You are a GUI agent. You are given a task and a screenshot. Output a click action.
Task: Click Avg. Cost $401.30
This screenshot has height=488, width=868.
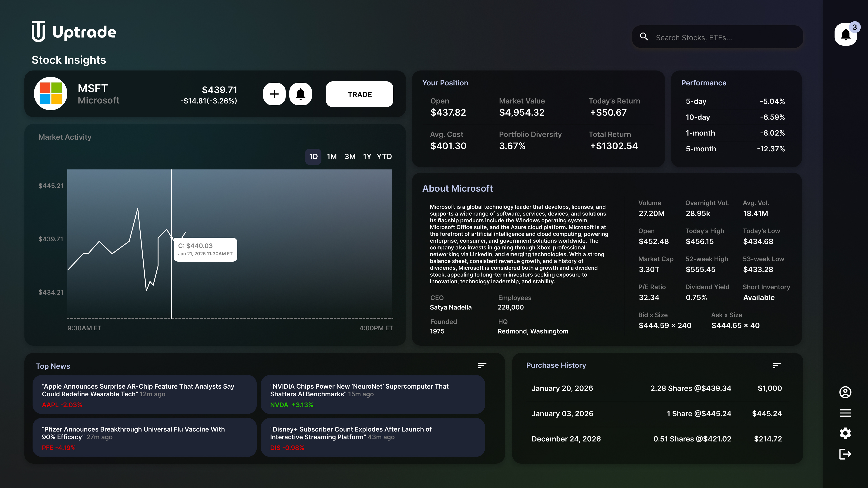448,141
